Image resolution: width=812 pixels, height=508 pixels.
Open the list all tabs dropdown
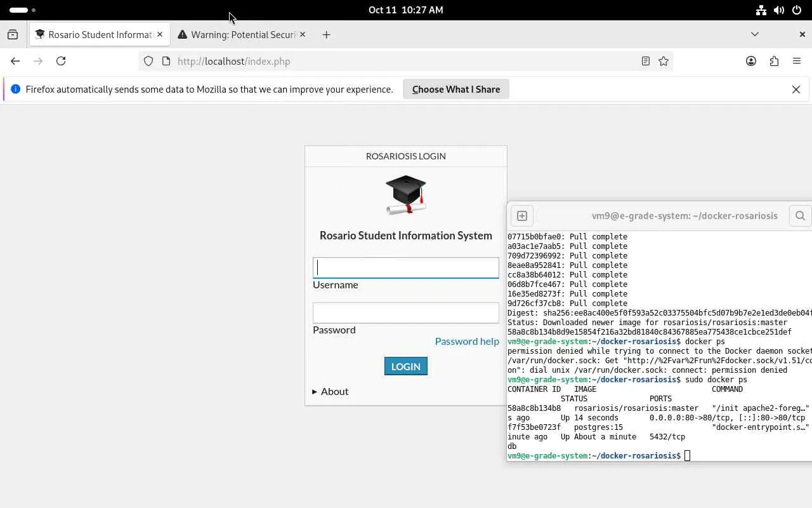click(755, 34)
